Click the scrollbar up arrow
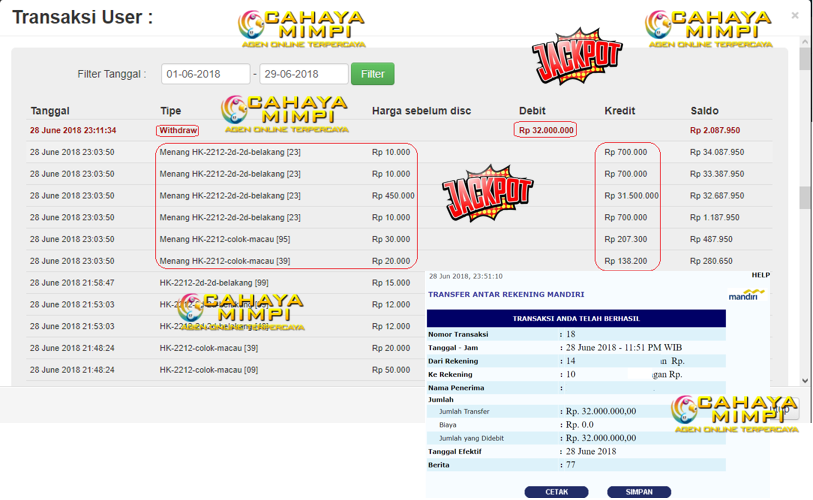The image size is (813, 500). [x=805, y=47]
